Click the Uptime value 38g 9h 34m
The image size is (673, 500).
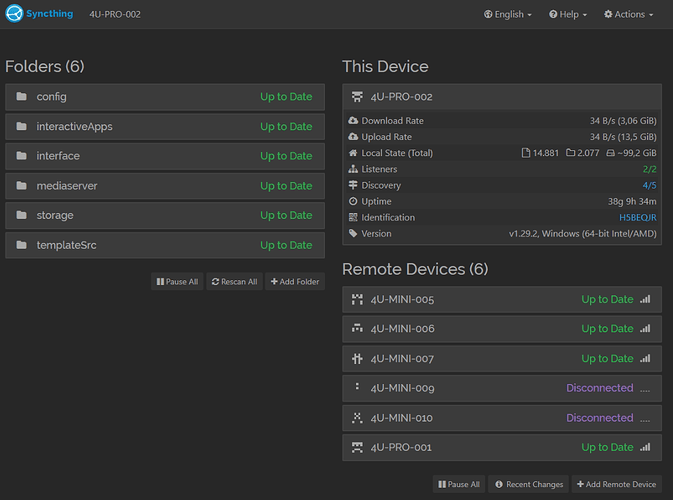pyautogui.click(x=632, y=201)
